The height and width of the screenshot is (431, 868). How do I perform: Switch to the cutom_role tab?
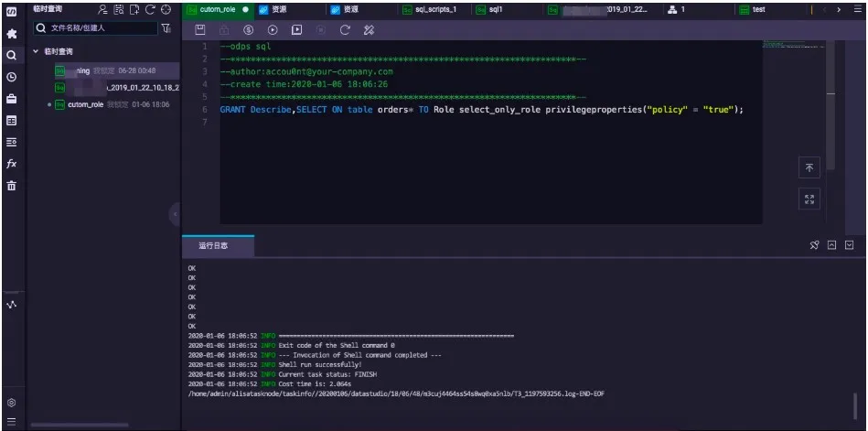coord(218,9)
